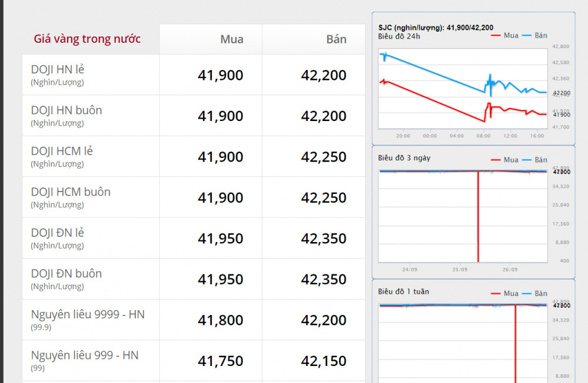The width and height of the screenshot is (588, 383).
Task: Click DOJI HN lẻ sell price 42,200
Action: [323, 75]
